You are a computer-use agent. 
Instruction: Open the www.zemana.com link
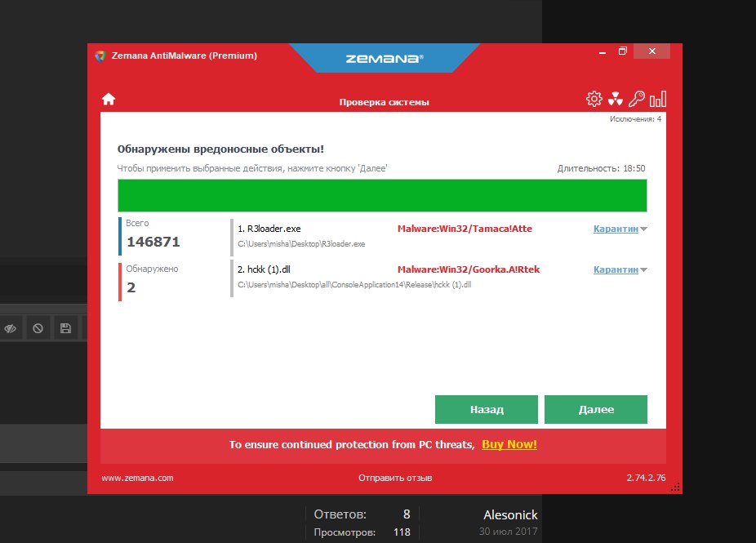coord(137,478)
